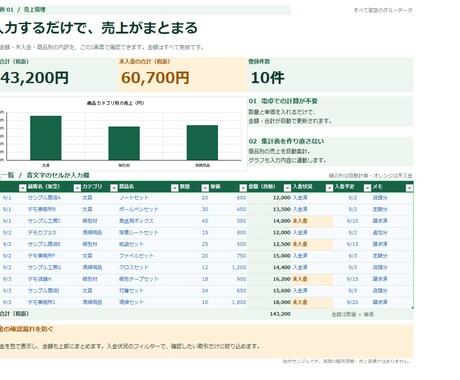Select the amount cell 14,400

(282, 268)
